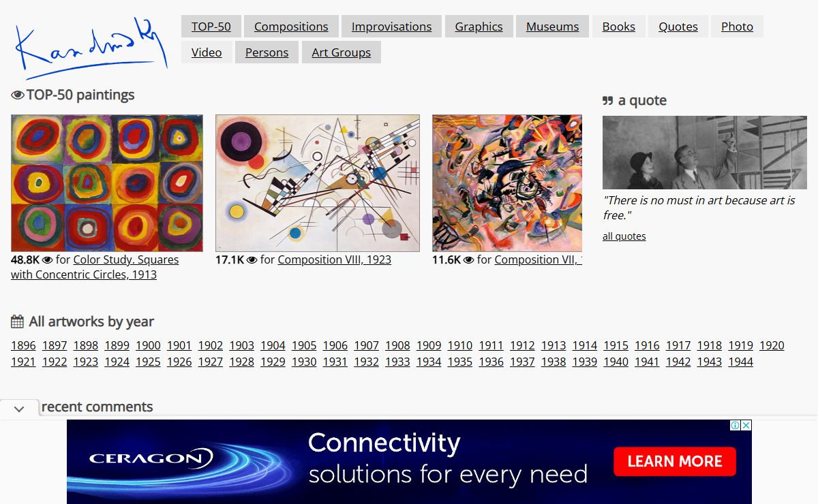Image resolution: width=818 pixels, height=504 pixels.
Task: Open the Composition VII painting thumbnail
Action: (x=507, y=183)
